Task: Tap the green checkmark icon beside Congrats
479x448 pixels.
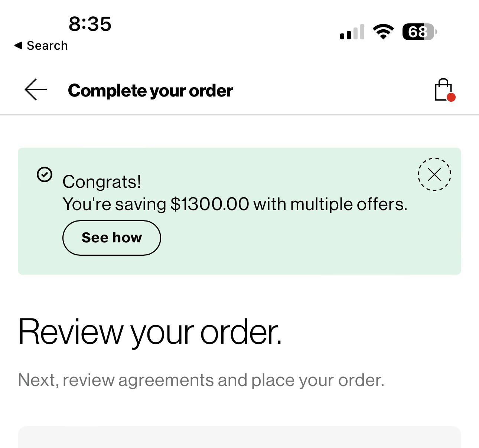Action: tap(45, 174)
